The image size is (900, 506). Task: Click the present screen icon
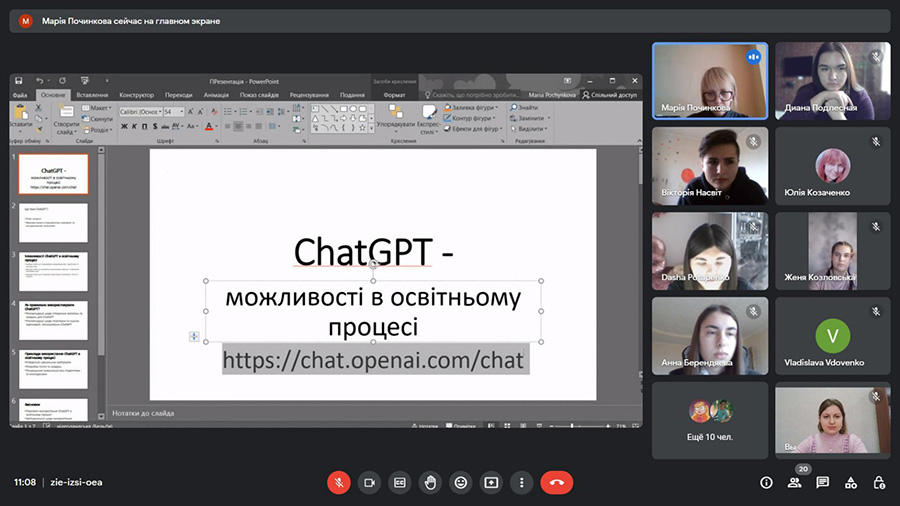point(491,482)
